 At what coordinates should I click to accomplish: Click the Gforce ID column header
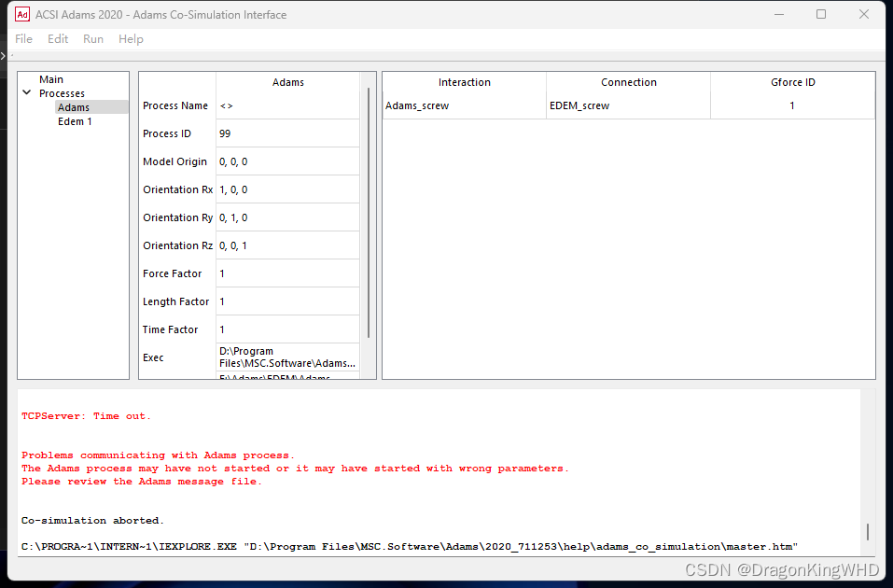point(793,82)
